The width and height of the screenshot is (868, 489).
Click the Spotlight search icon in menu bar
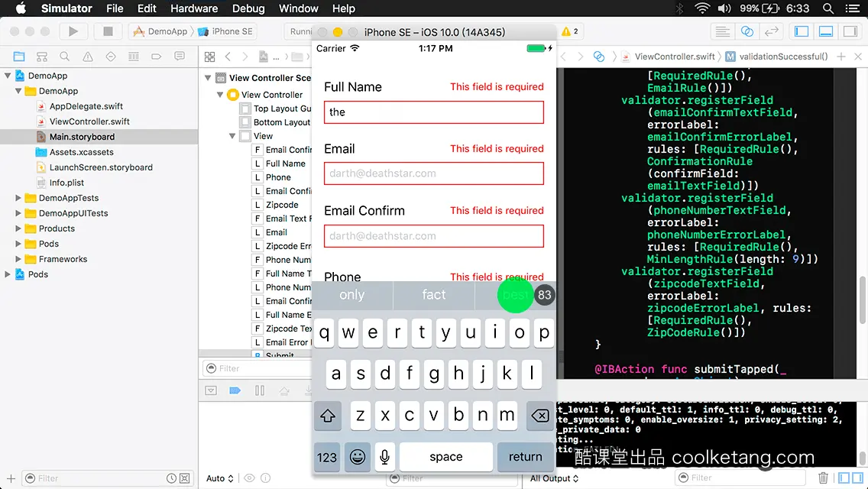[828, 8]
